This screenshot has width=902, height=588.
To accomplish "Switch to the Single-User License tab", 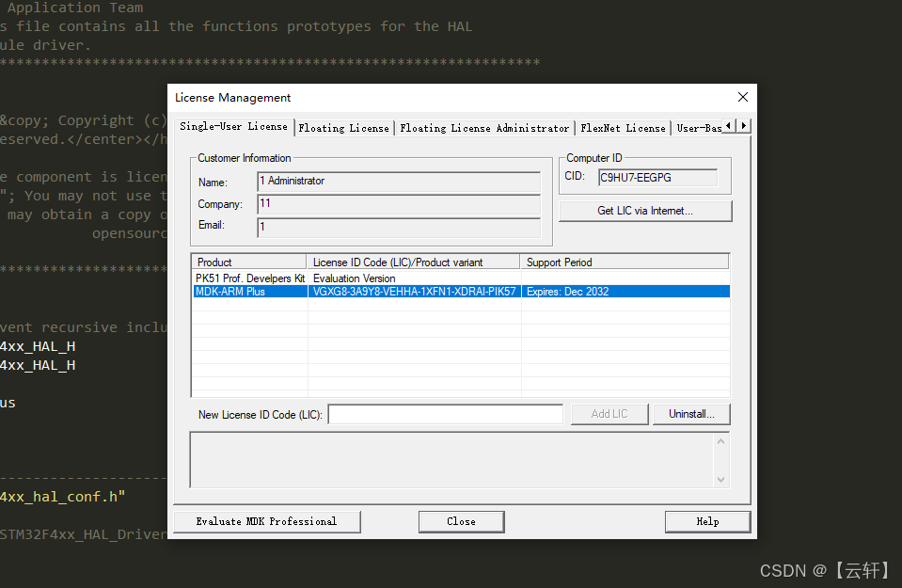I will [233, 127].
